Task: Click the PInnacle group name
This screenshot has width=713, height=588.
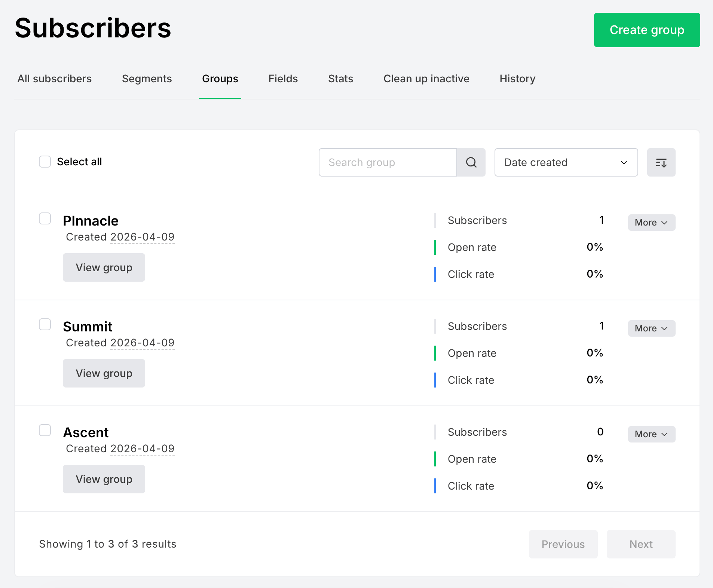Action: click(91, 221)
